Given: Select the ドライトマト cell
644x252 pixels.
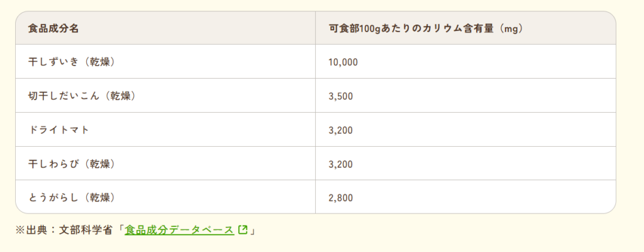Looking at the screenshot, I should click(58, 130).
